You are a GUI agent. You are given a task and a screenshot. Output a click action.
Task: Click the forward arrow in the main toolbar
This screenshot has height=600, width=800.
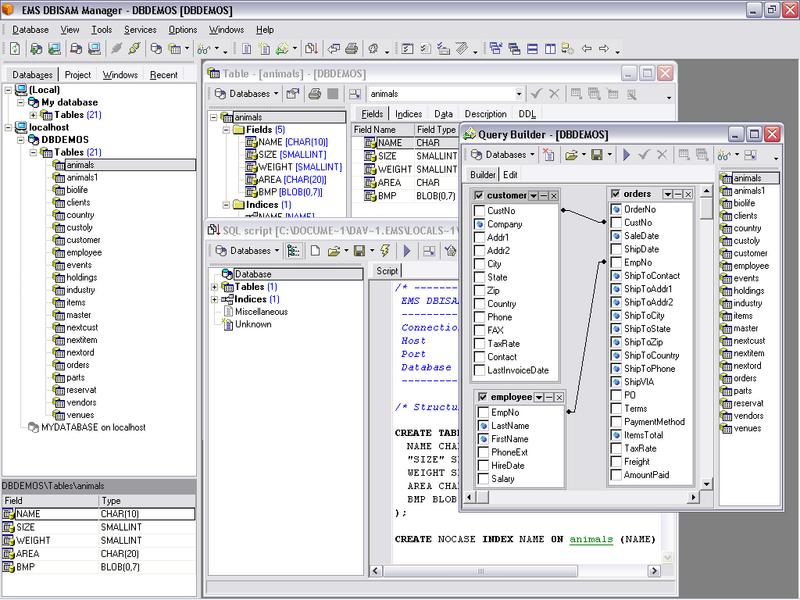[x=604, y=48]
